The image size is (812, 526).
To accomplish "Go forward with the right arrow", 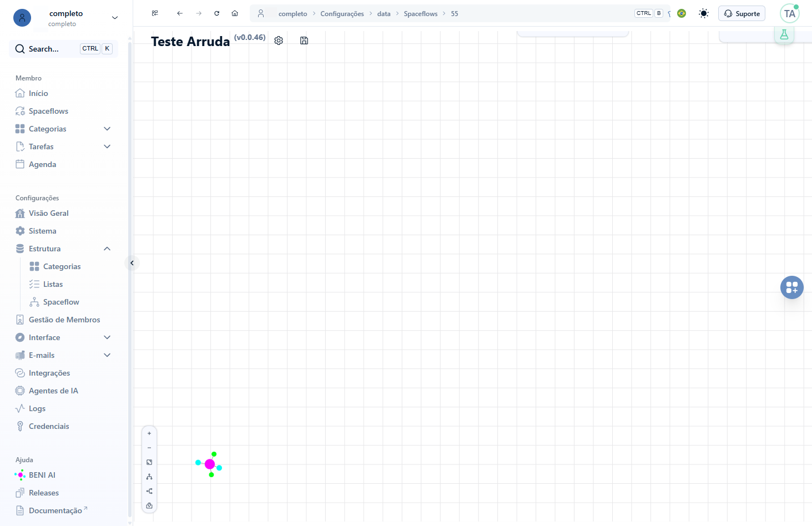I will [199, 13].
